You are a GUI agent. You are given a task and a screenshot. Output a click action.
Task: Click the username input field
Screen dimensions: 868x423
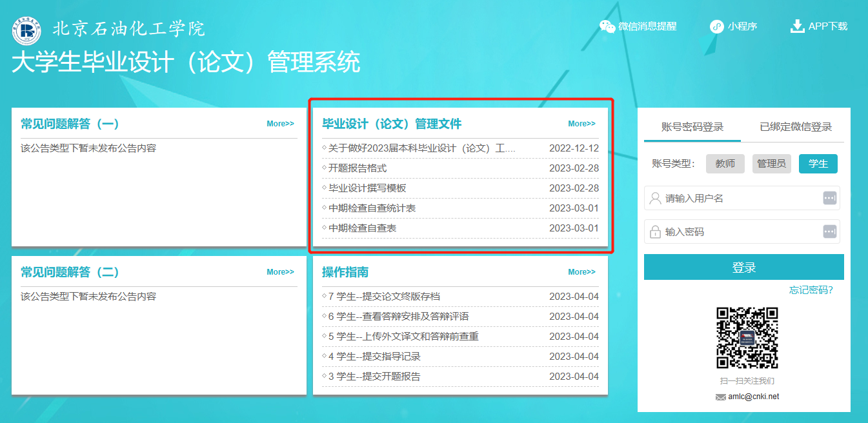(x=736, y=199)
